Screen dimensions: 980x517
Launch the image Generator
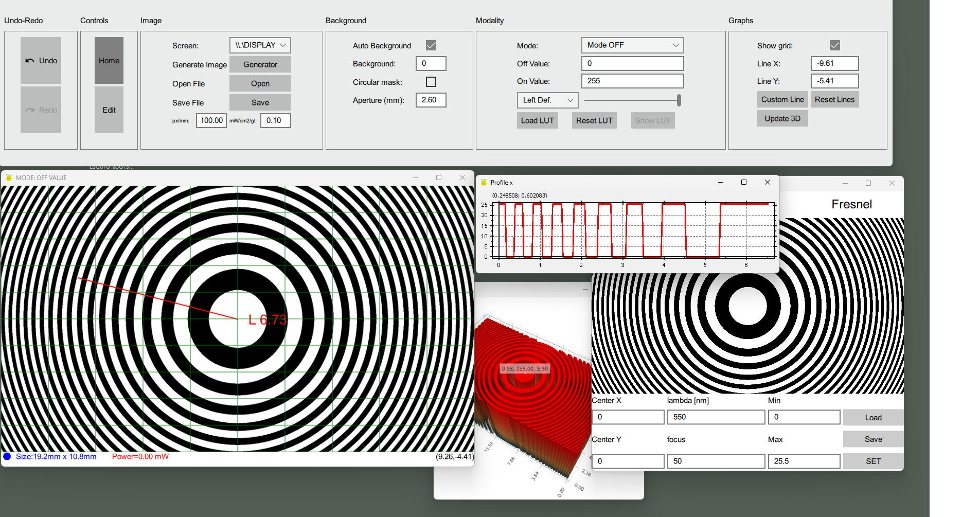pos(260,64)
